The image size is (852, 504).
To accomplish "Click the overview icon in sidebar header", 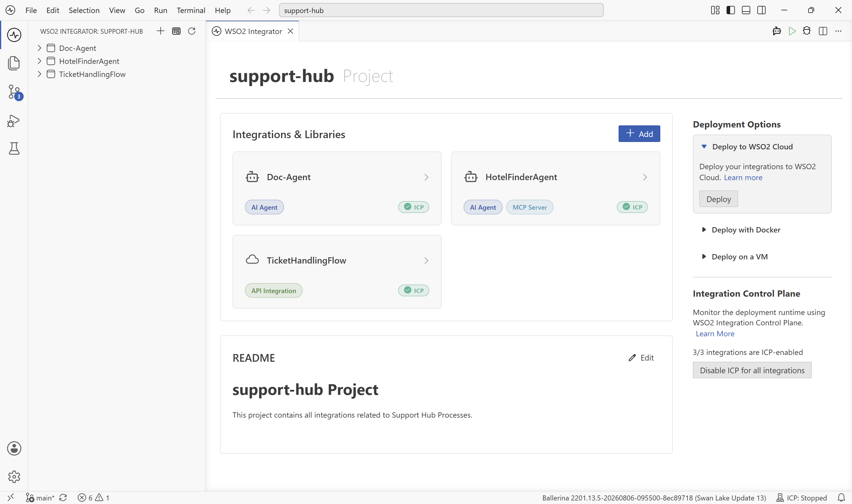I will 176,31.
